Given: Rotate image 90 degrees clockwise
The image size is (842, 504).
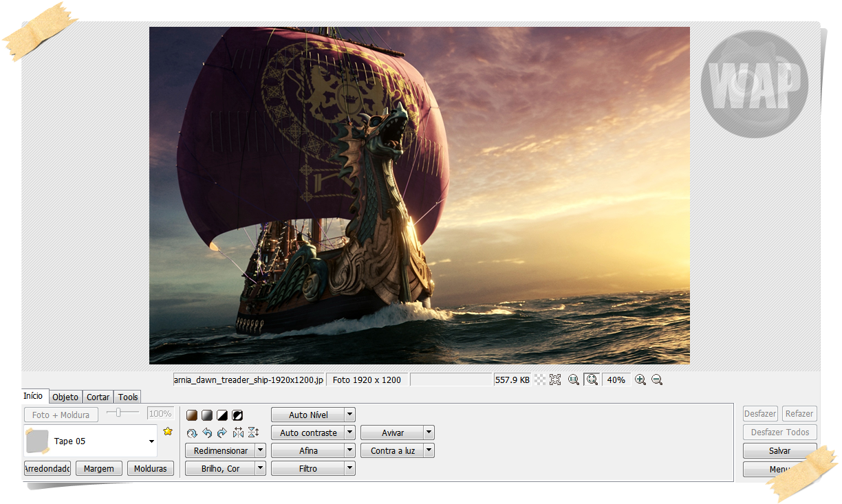Looking at the screenshot, I should pos(222,432).
